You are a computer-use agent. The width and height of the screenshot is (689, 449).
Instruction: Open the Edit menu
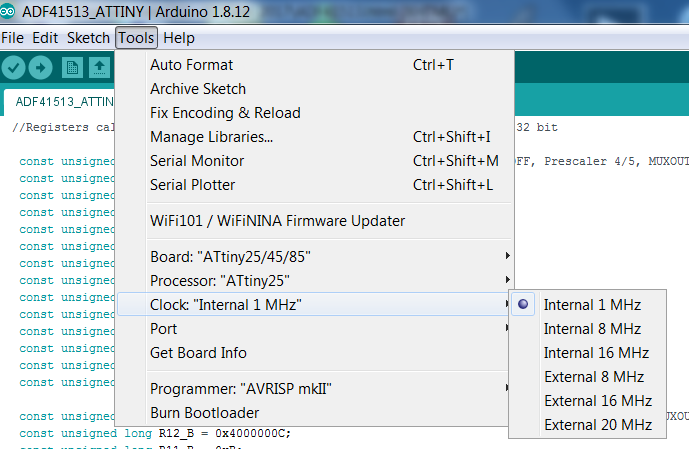coord(45,38)
